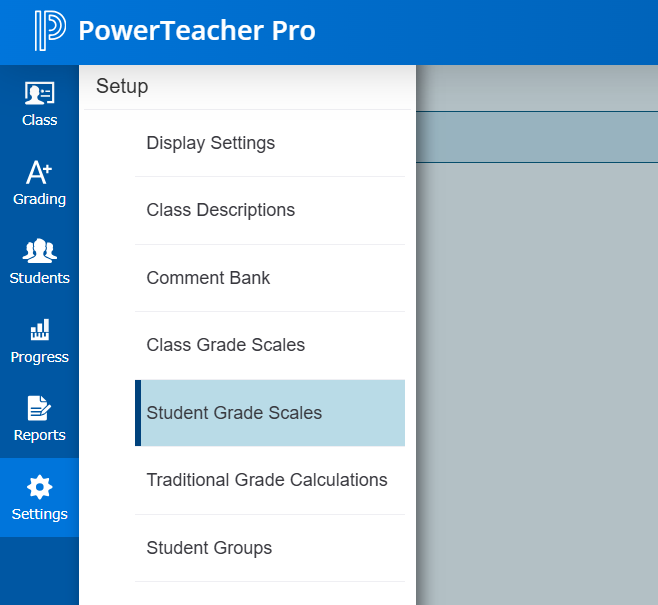Select the A+ Grading icon
This screenshot has height=605, width=658.
(39, 173)
